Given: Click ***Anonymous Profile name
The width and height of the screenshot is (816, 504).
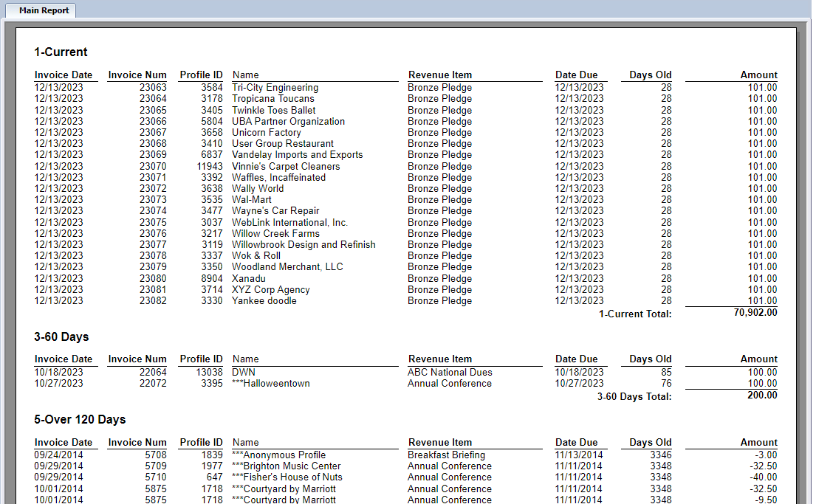Looking at the screenshot, I should [279, 455].
